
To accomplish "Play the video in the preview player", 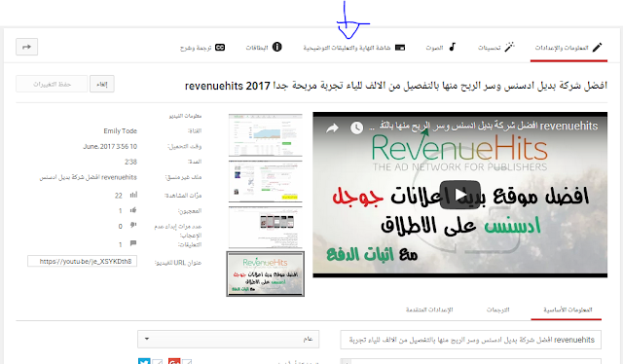I will tap(460, 195).
